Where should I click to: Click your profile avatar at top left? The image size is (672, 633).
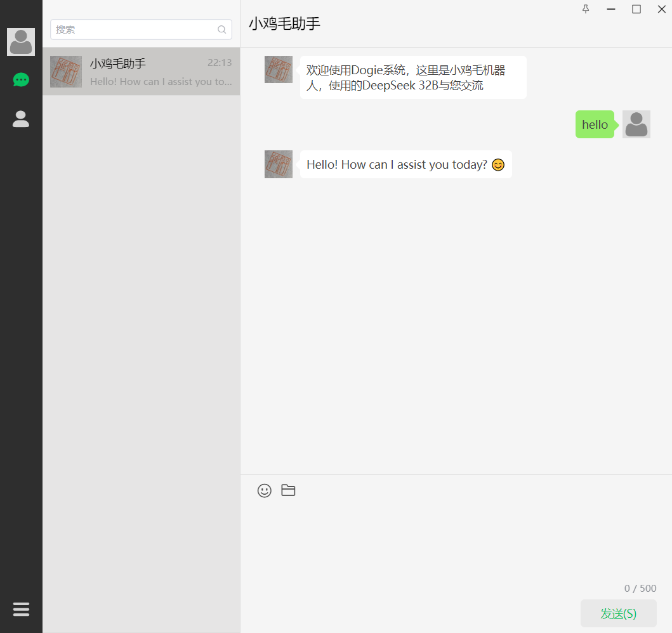21,42
